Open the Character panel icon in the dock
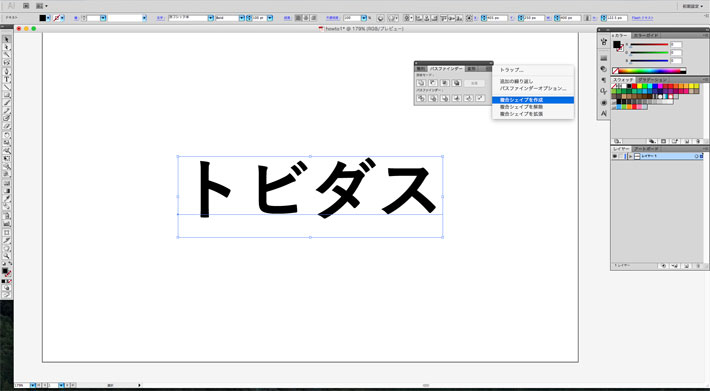The height and width of the screenshot is (391, 710). pyautogui.click(x=604, y=114)
